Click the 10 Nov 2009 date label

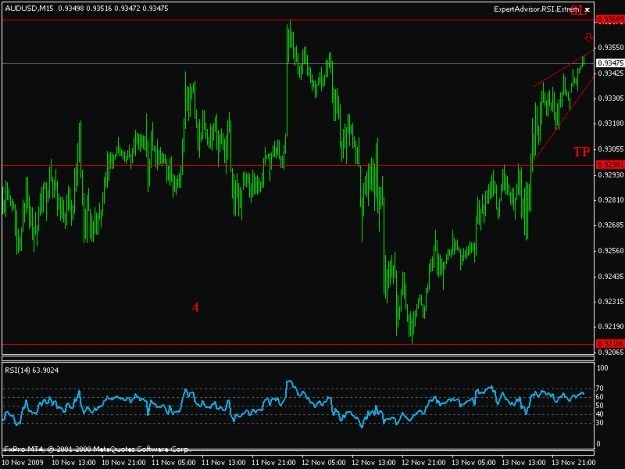[22, 463]
